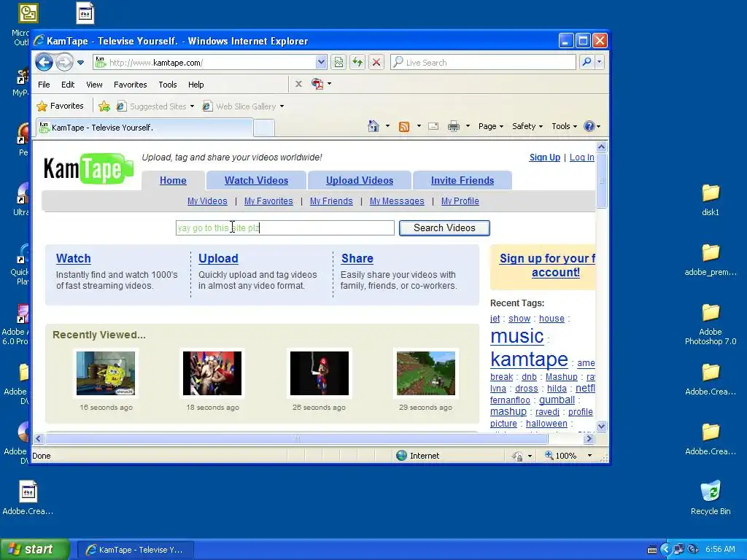Click the 'kamtape' tag link
Image resolution: width=747 pixels, height=560 pixels.
[529, 359]
